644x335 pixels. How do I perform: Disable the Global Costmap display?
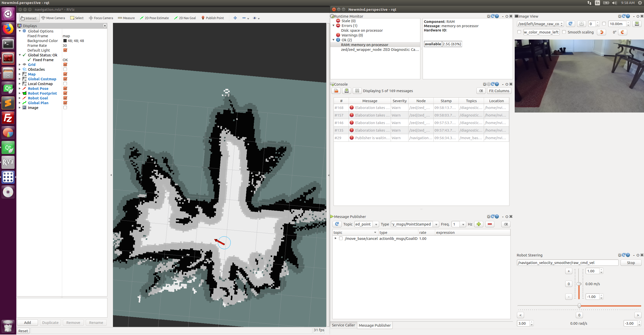point(65,79)
